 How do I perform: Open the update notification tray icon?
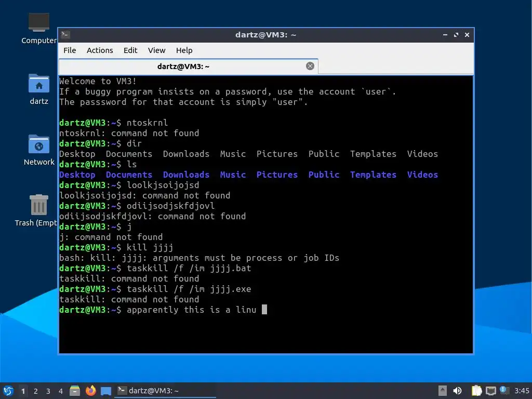tap(504, 390)
